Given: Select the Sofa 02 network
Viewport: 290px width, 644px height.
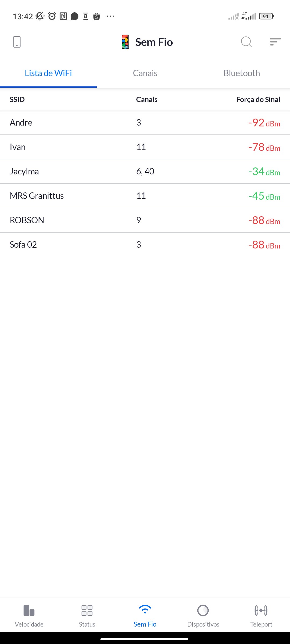Looking at the screenshot, I should (x=145, y=245).
